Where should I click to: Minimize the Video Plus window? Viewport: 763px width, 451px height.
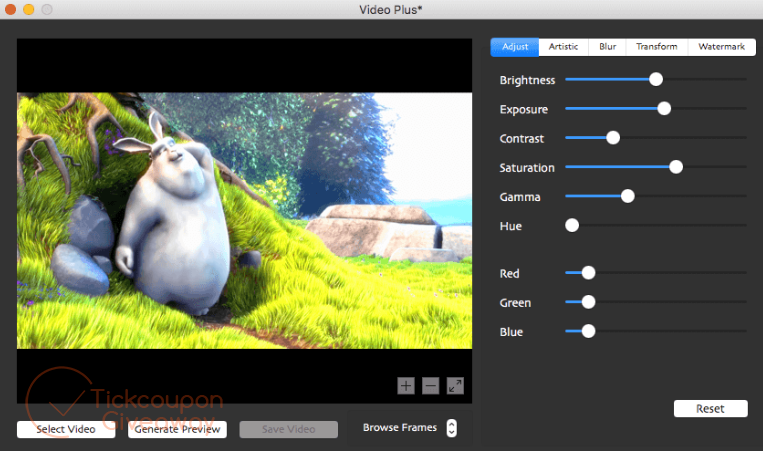click(x=29, y=9)
